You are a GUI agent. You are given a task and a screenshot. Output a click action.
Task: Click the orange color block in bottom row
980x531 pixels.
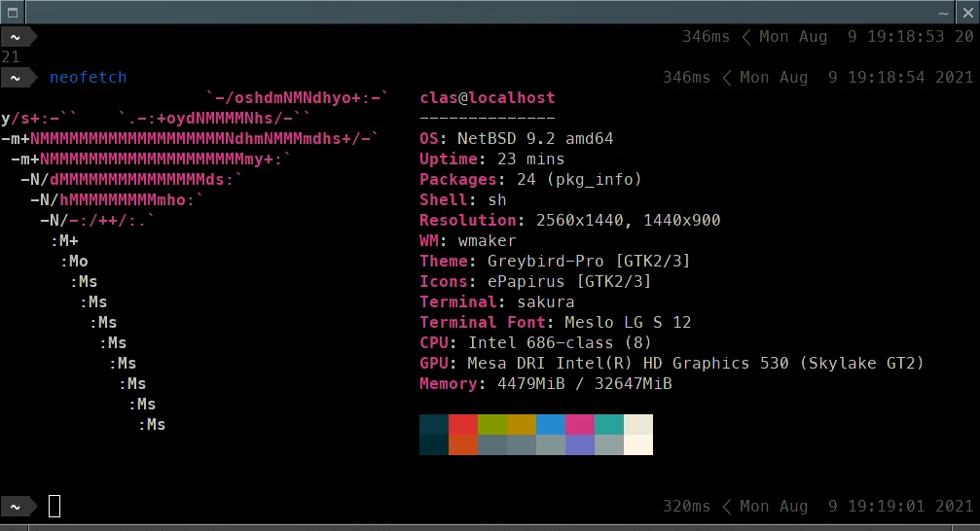pyautogui.click(x=463, y=444)
